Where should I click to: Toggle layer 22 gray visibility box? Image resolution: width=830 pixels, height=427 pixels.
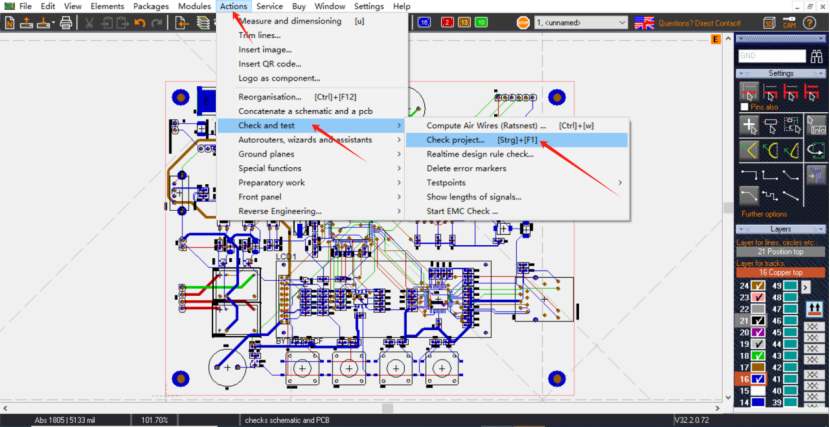[x=758, y=309]
